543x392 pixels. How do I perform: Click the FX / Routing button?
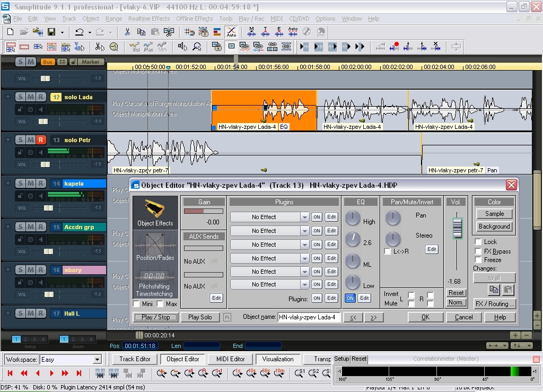coord(494,304)
